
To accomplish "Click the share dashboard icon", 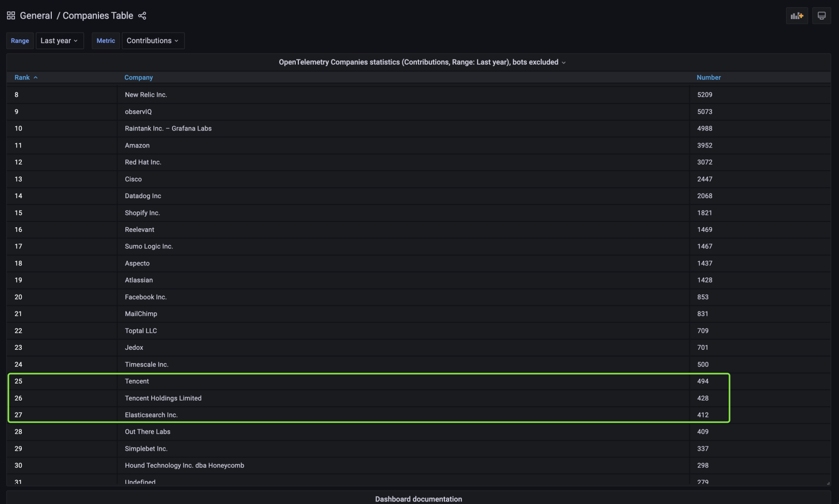I will (142, 16).
